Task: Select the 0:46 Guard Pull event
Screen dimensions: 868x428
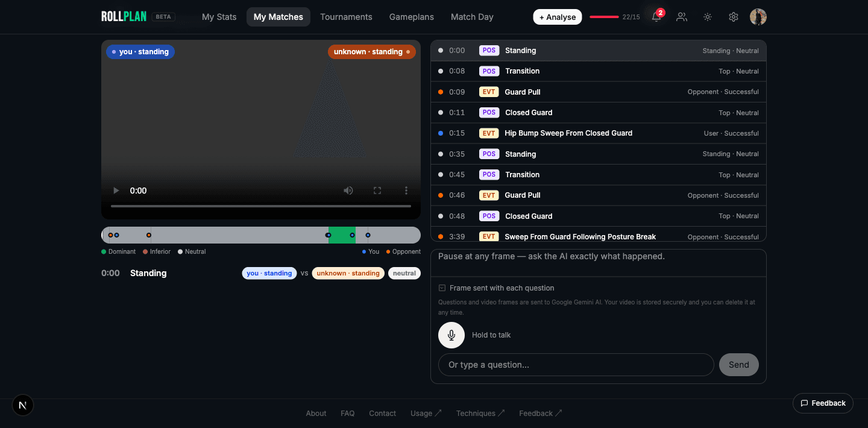Action: tap(599, 195)
